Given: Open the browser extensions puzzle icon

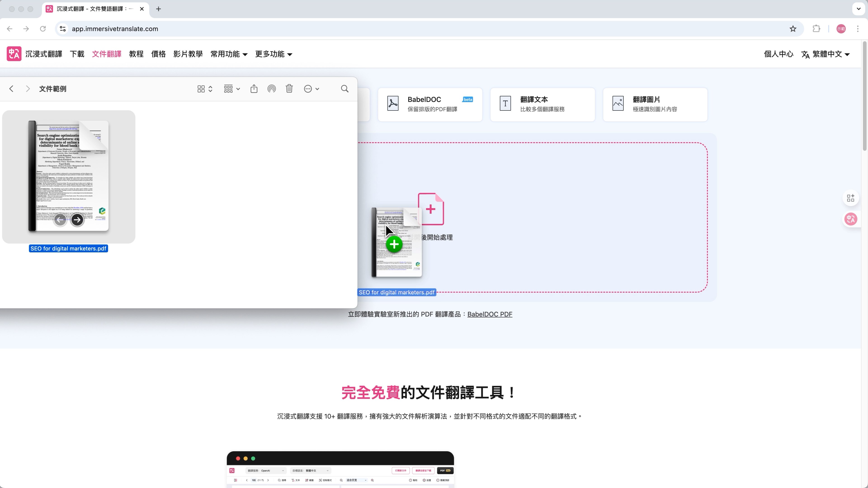Looking at the screenshot, I should 816,29.
